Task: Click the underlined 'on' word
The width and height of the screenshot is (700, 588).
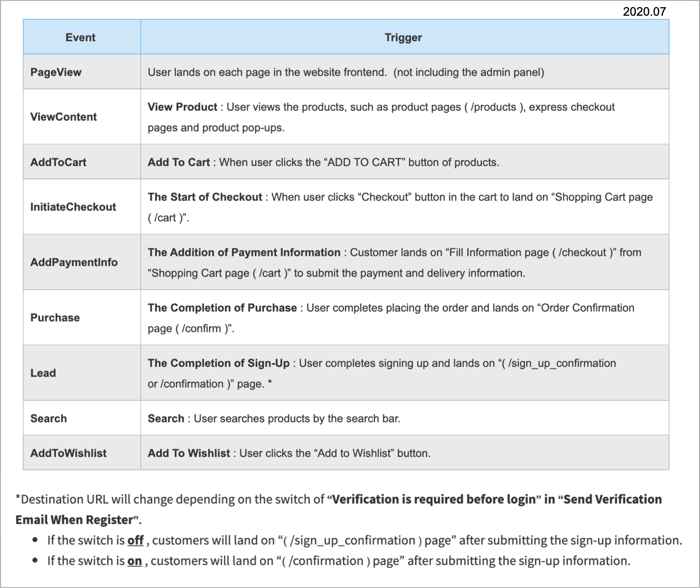Action: (x=135, y=561)
